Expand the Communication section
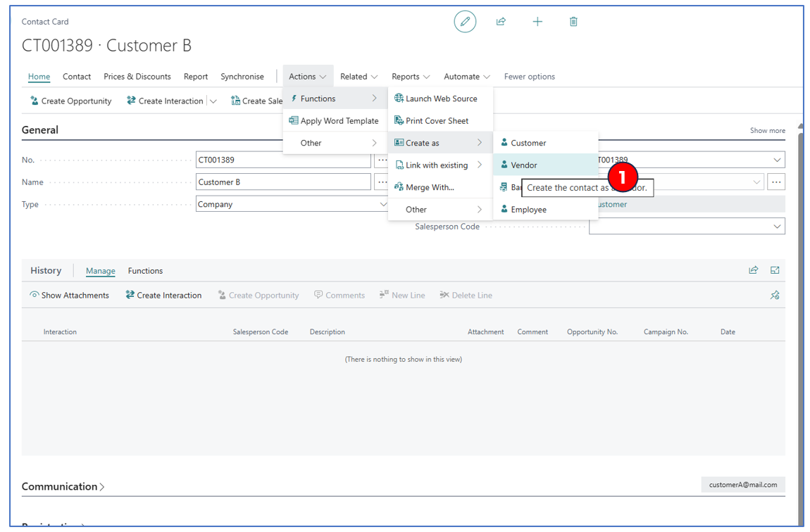Image resolution: width=810 pixels, height=532 pixels. pos(63,487)
